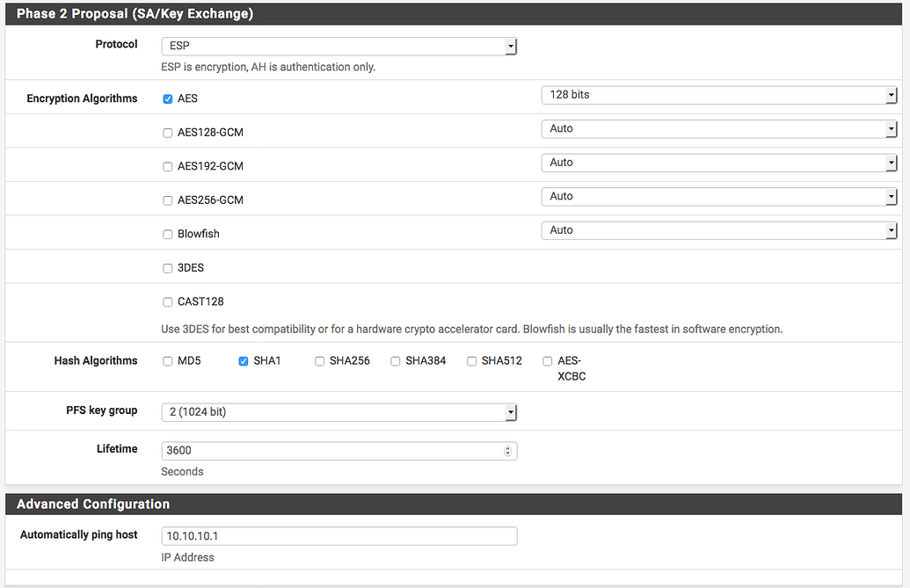Open the AES192-GCM Auto dropdown
The image size is (910, 588).
coord(890,163)
